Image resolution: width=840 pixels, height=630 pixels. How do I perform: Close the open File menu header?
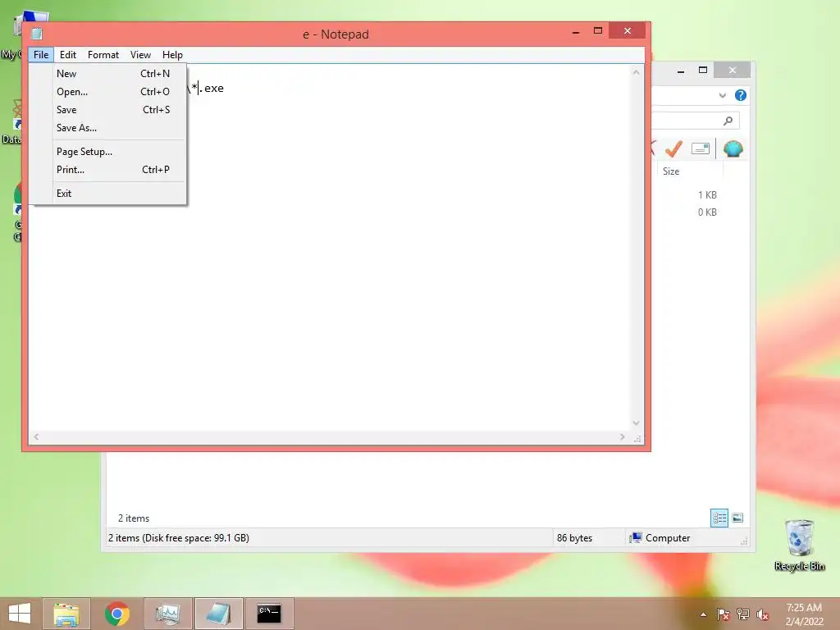[x=41, y=55]
